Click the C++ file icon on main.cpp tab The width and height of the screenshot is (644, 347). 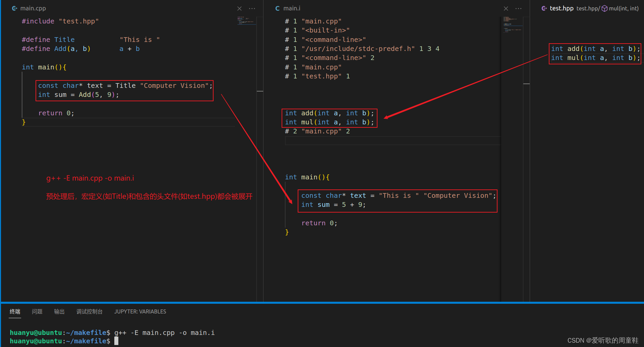pos(14,8)
